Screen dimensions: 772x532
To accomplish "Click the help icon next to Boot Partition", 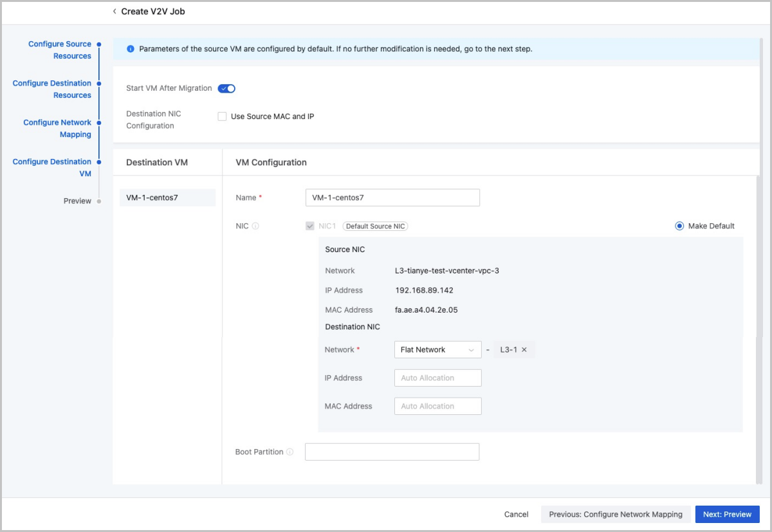I will pos(289,452).
